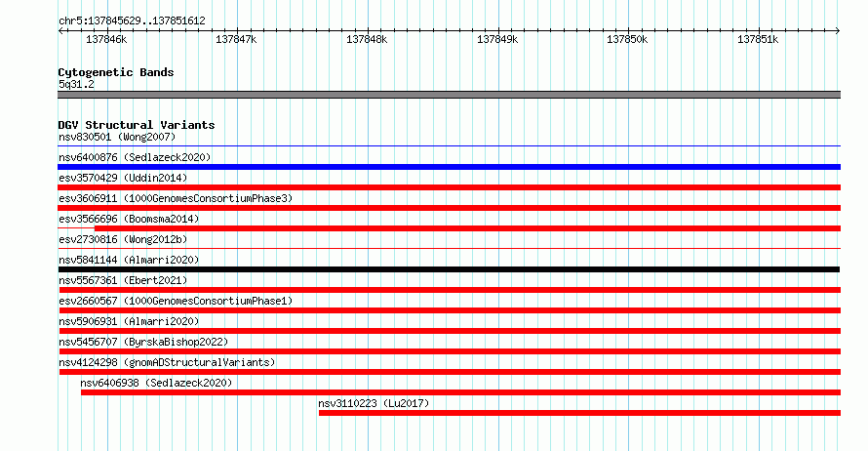Click the thick blue bar of nsv6400876
The height and width of the screenshot is (451, 868).
click(x=449, y=167)
